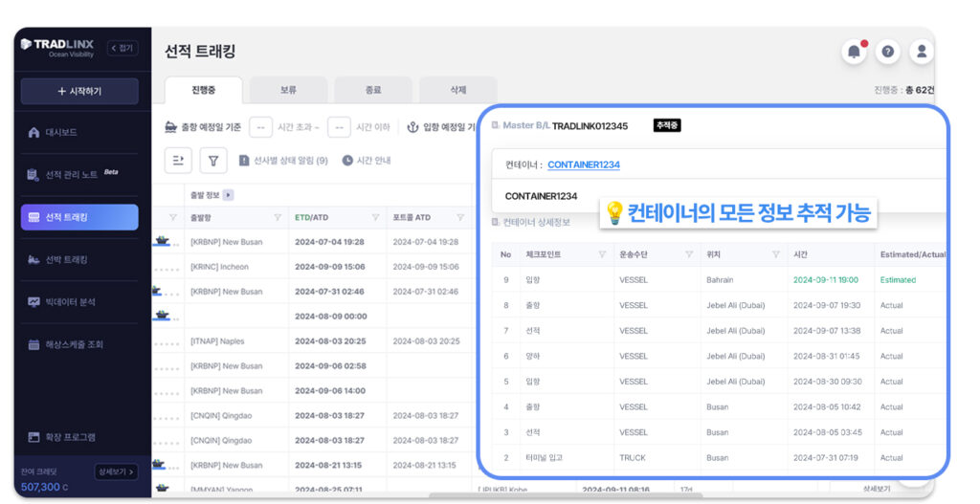Screen dimensions: 980x504
Task: Open 선사별 상태 알림 (9)
Action: 283,161
